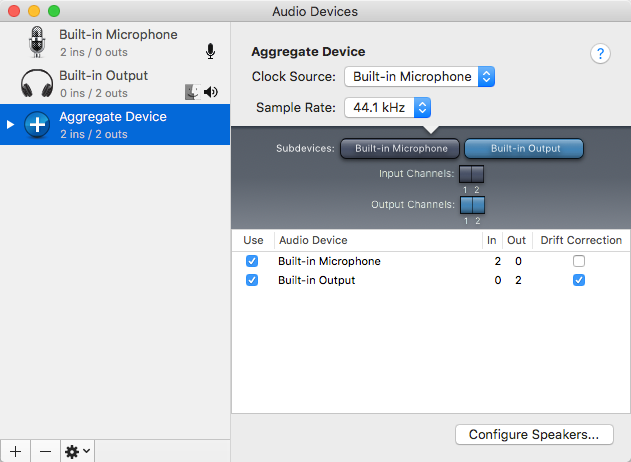Click the default input microphone indicator icon
The height and width of the screenshot is (462, 631).
pyautogui.click(x=210, y=52)
